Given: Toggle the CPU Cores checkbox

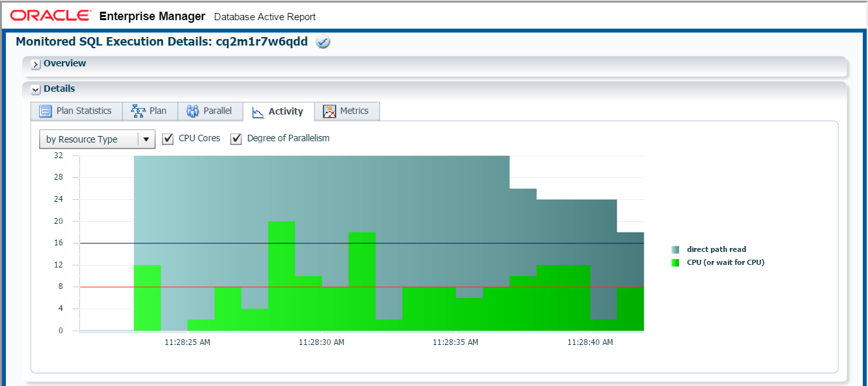Looking at the screenshot, I should (168, 139).
